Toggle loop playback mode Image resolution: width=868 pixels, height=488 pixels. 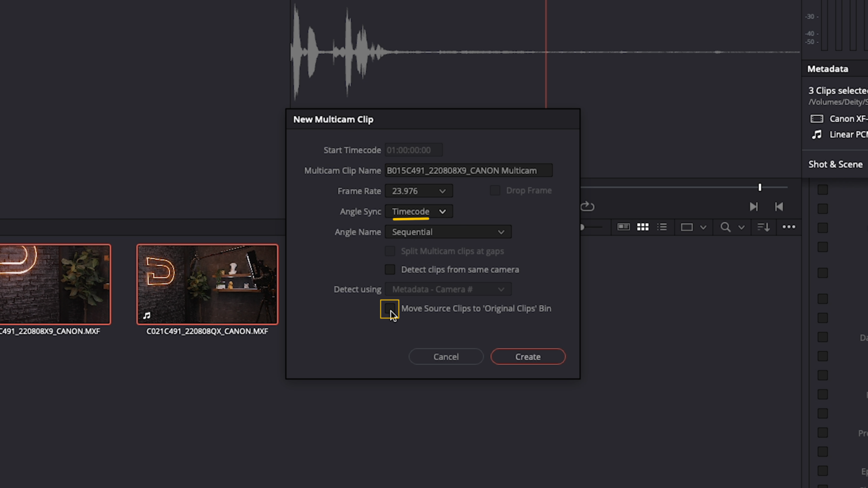587,206
